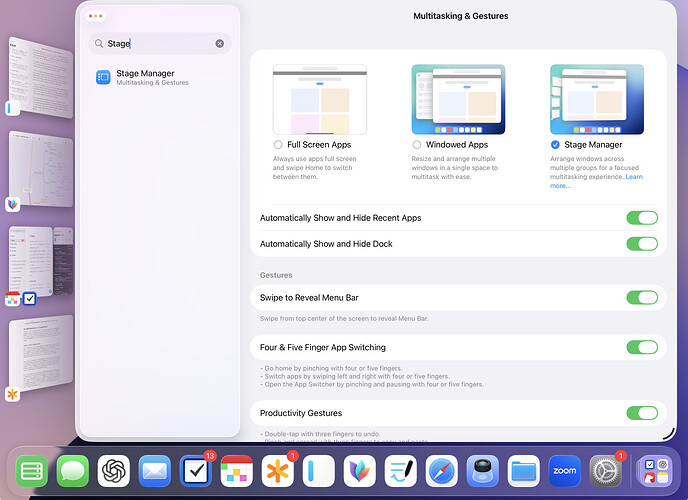Image resolution: width=688 pixels, height=500 pixels.
Task: Click the Multitasking & Gestures title
Action: [x=461, y=16]
